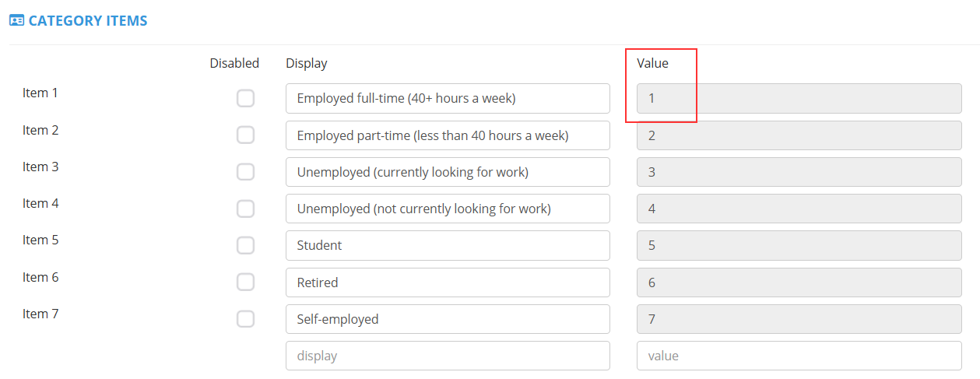The height and width of the screenshot is (379, 980).
Task: Click the Category Items header icon
Action: coord(16,21)
